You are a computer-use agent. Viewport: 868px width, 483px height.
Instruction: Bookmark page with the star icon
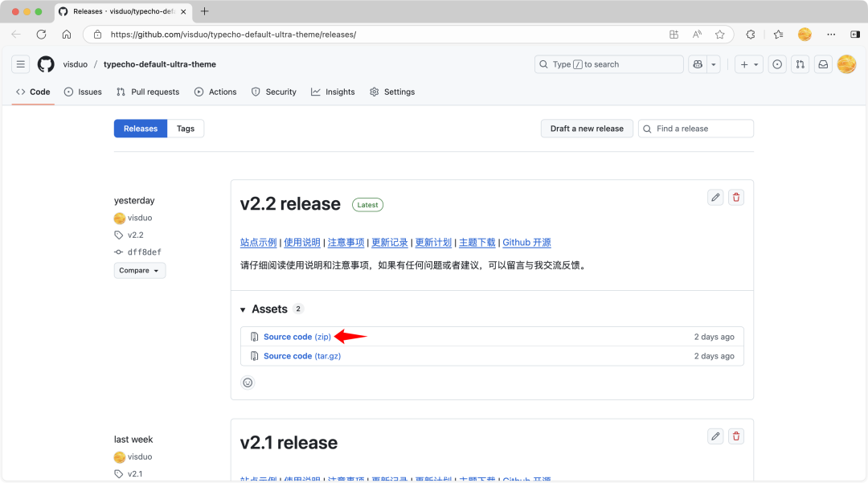719,35
